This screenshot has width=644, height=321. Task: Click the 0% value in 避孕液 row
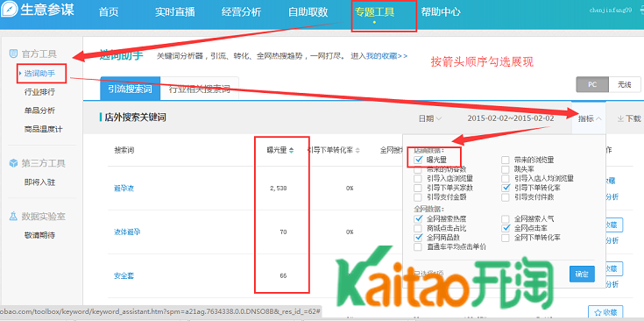pos(350,189)
